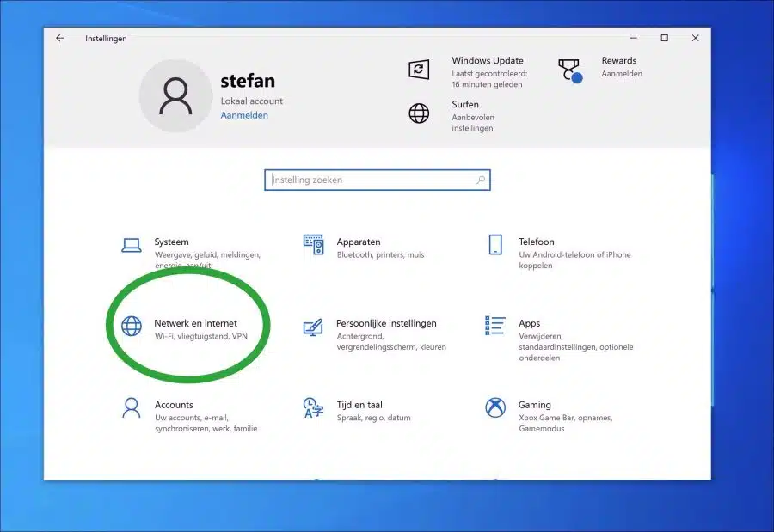Click the Surfen globe icon

[419, 113]
